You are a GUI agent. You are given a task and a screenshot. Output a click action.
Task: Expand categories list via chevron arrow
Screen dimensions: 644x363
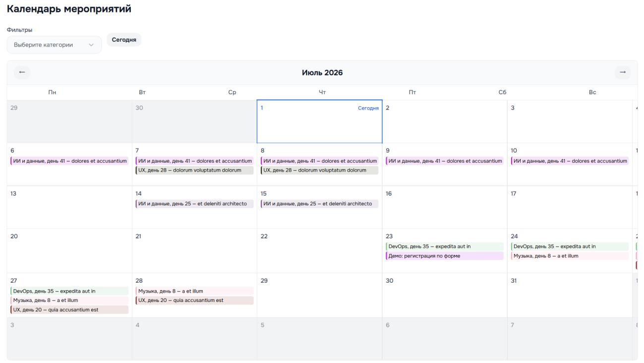(x=91, y=45)
